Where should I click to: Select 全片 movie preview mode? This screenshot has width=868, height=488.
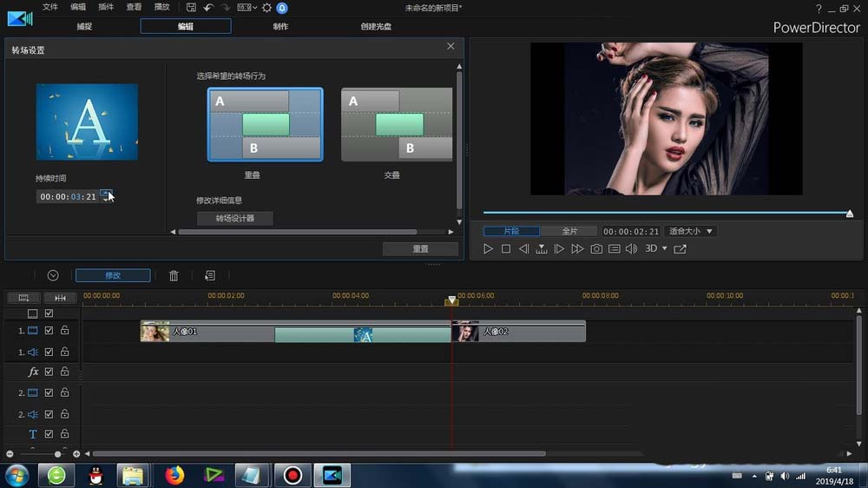tap(569, 231)
